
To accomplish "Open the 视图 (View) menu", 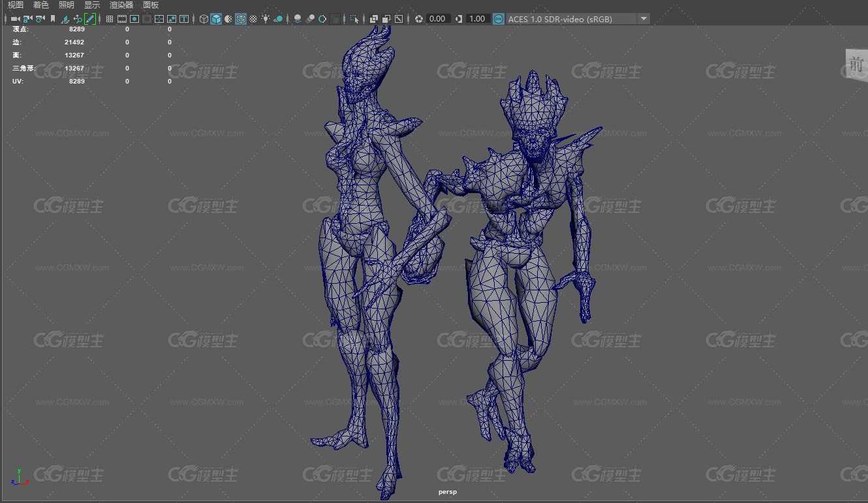I will [15, 5].
